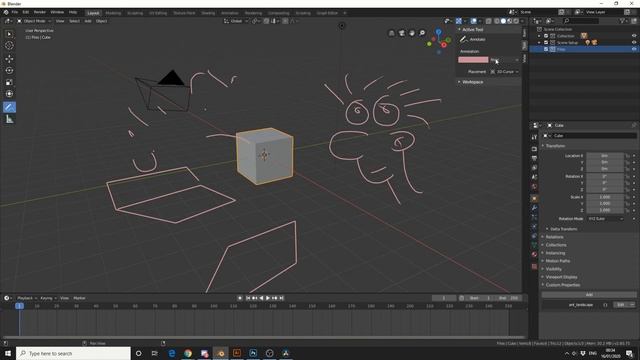Open the Object Mode dropdown
Image resolution: width=640 pixels, height=360 pixels.
pyautogui.click(x=34, y=21)
